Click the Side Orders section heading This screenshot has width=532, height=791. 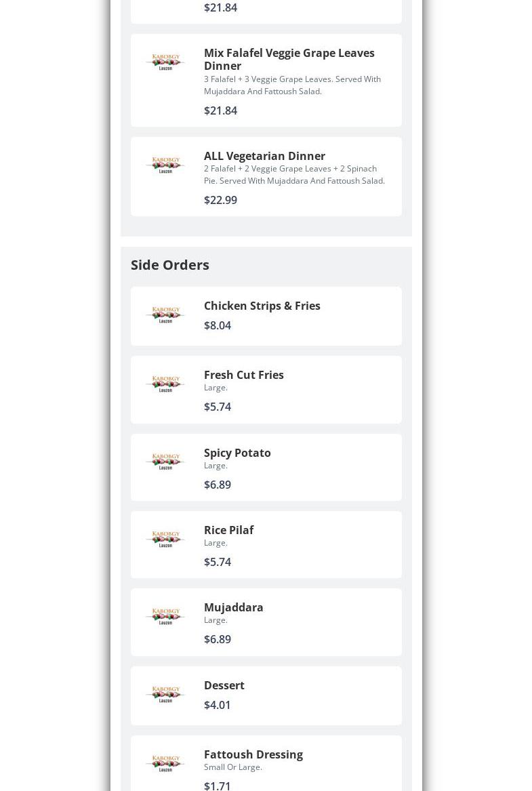pos(169,265)
